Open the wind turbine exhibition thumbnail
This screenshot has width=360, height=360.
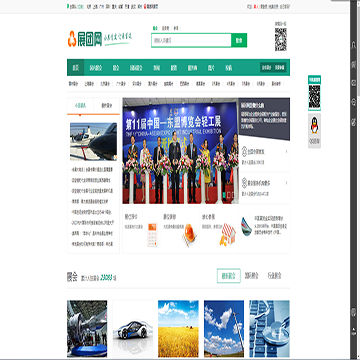224,329
